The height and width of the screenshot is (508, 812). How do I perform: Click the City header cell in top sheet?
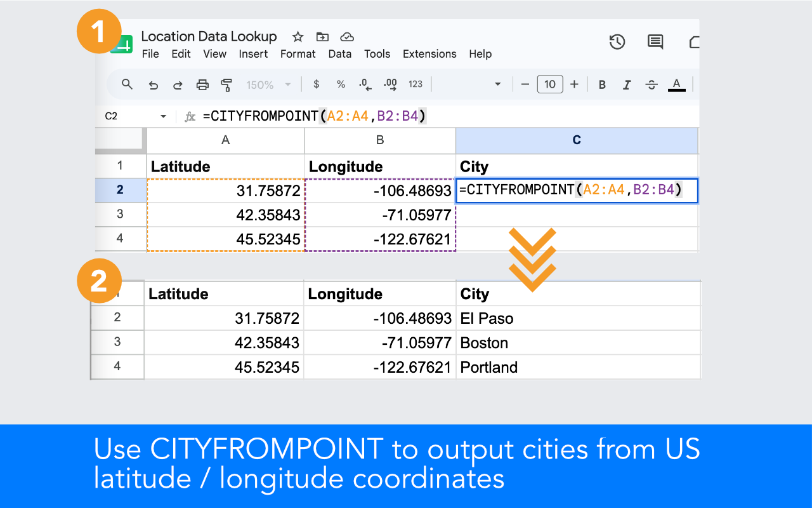click(577, 166)
